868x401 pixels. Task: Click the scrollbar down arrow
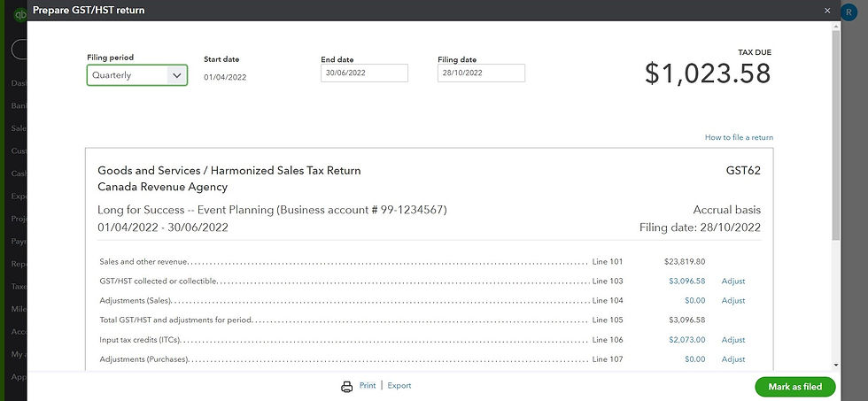(835, 365)
